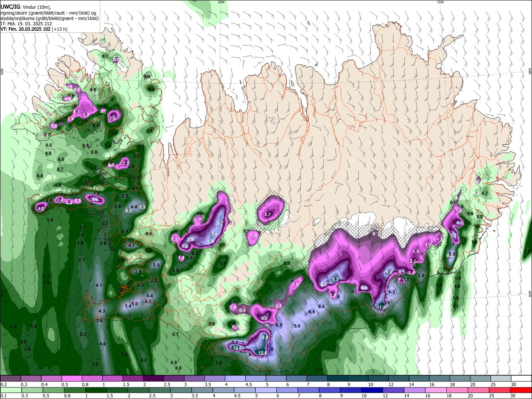Click the dark navy blue swatch in lower scale

371,390
